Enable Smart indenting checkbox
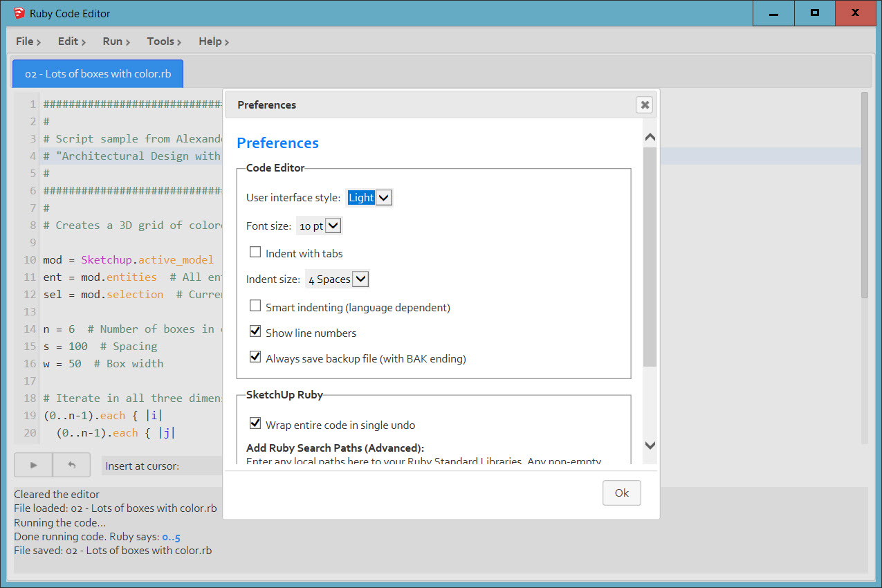The height and width of the screenshot is (588, 882). [255, 306]
